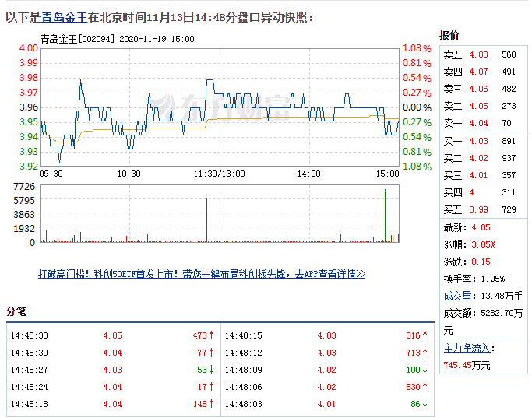The height and width of the screenshot is (418, 532).
Task: Click the 报价 panel header
Action: [449, 35]
